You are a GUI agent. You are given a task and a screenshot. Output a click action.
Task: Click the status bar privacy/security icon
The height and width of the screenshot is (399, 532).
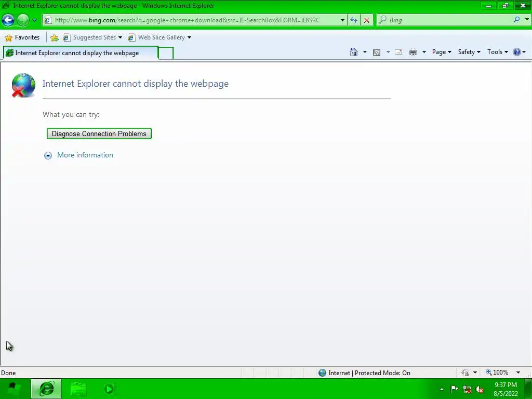[465, 373]
